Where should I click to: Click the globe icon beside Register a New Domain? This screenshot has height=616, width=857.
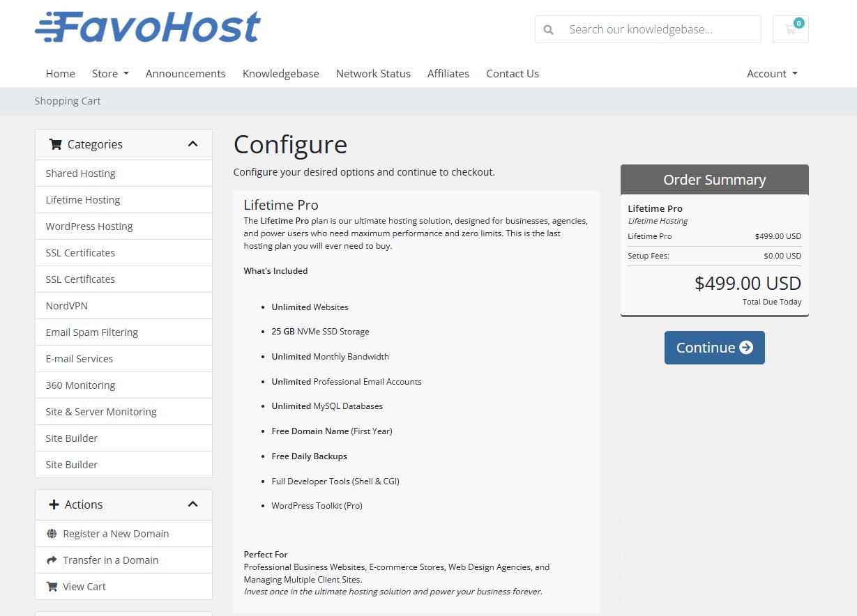coord(52,534)
